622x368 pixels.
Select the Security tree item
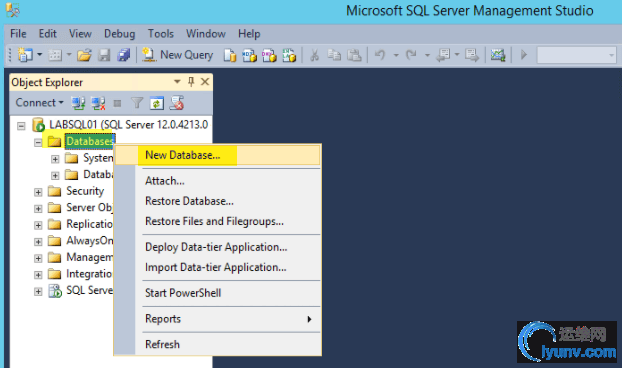click(85, 191)
